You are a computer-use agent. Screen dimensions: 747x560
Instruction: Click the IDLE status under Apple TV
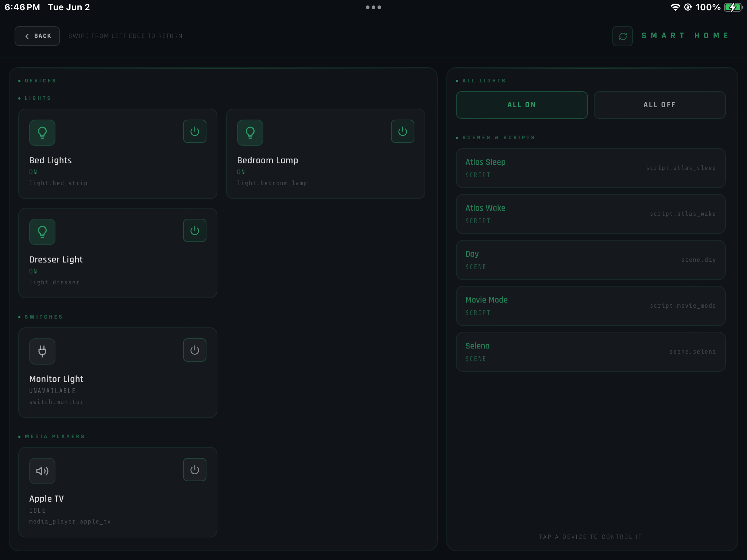[x=38, y=510]
